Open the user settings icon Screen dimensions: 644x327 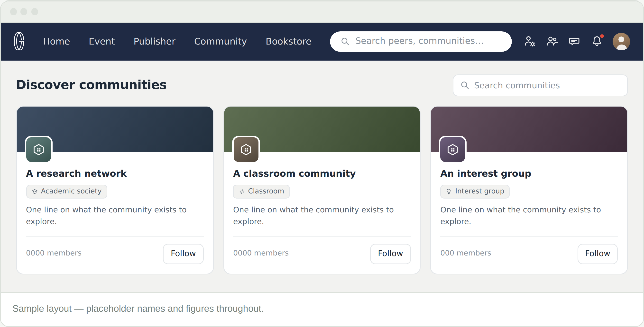[x=530, y=41]
